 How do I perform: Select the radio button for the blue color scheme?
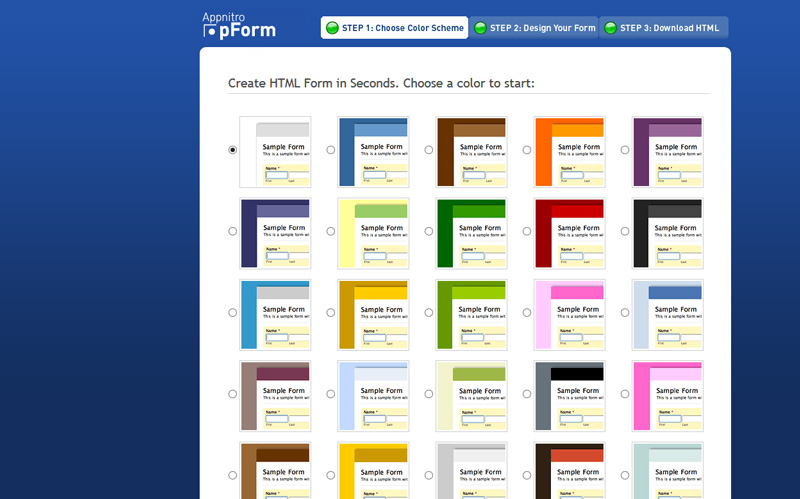coord(331,150)
